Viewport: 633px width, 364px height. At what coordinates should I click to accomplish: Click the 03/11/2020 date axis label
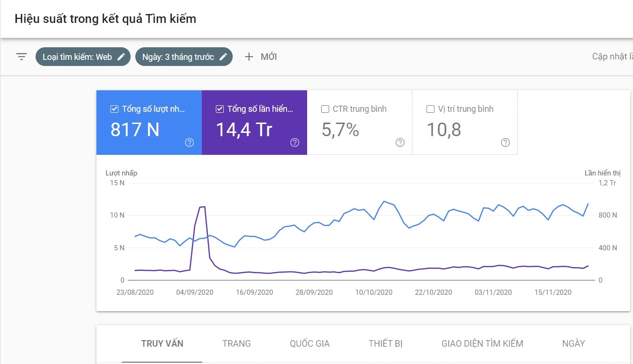[493, 292]
